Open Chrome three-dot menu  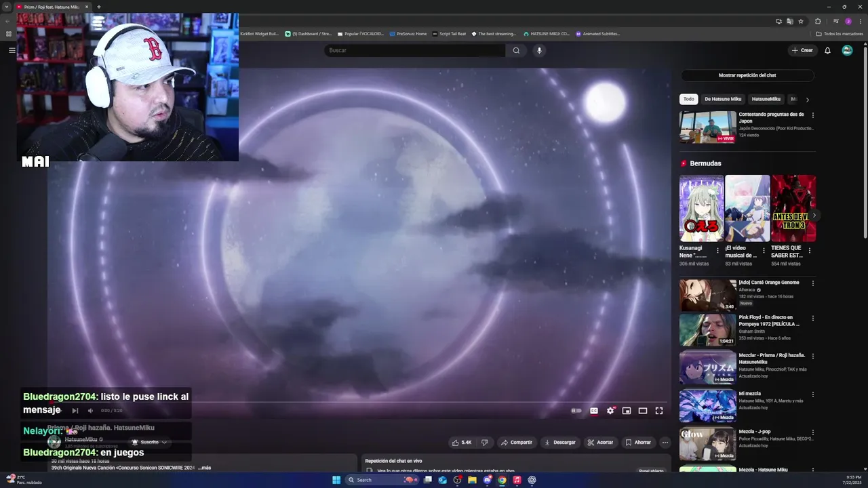[x=860, y=21]
